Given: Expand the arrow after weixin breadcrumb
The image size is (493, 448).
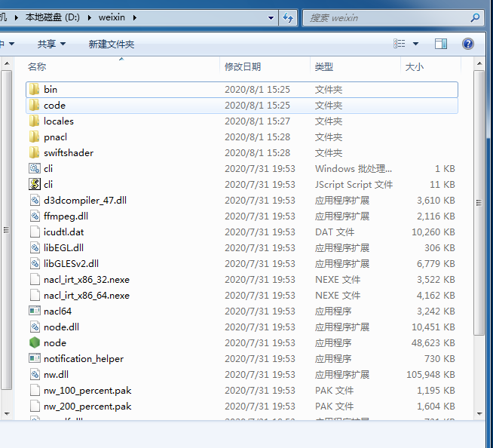Looking at the screenshot, I should (135, 17).
